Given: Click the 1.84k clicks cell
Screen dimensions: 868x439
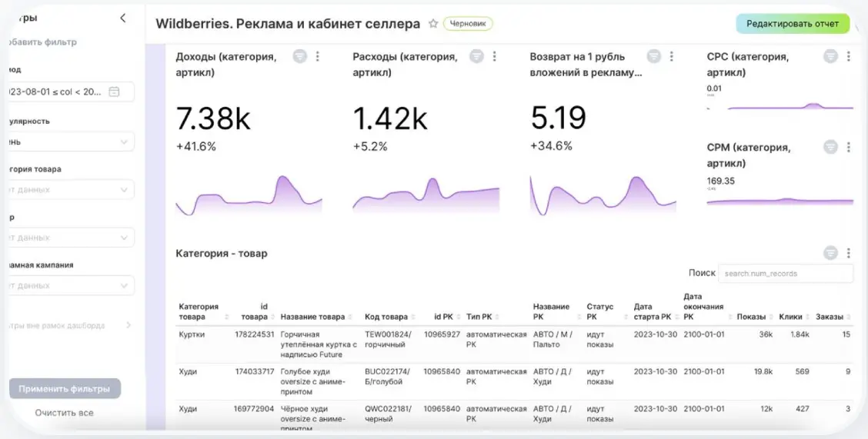Looking at the screenshot, I should pos(800,334).
